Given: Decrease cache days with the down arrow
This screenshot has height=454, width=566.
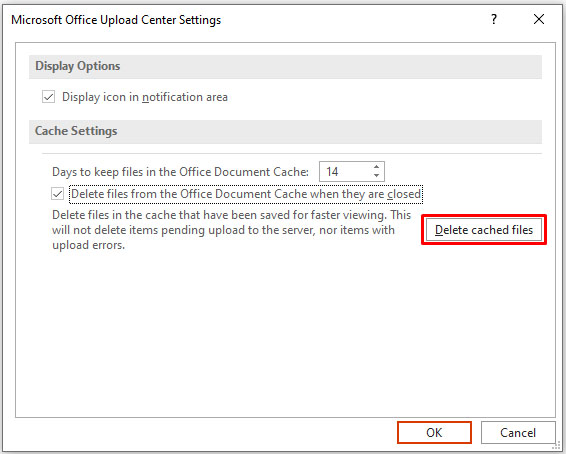Looking at the screenshot, I should [x=376, y=175].
